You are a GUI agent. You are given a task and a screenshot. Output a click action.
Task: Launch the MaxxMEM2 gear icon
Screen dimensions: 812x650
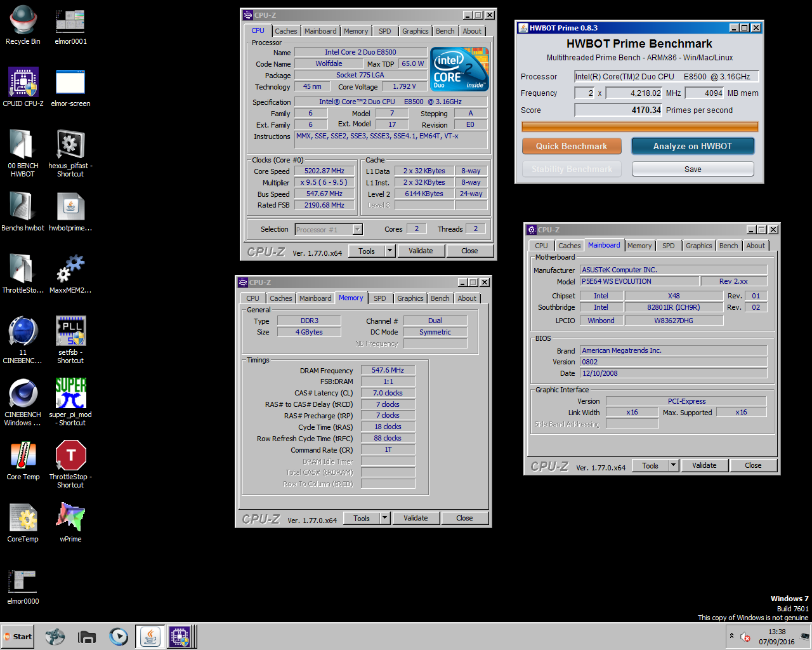pos(70,274)
